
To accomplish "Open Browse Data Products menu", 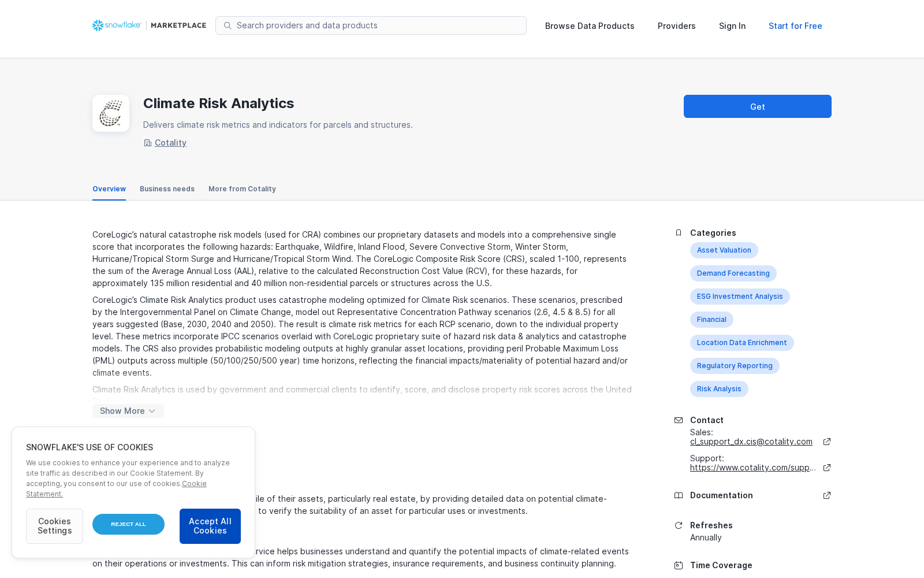I will click(590, 26).
